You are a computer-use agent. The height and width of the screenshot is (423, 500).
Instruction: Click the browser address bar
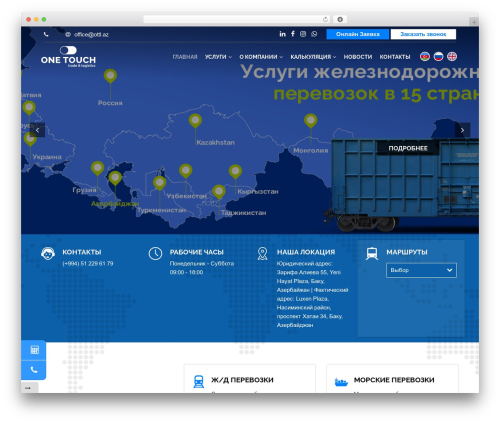[x=237, y=19]
